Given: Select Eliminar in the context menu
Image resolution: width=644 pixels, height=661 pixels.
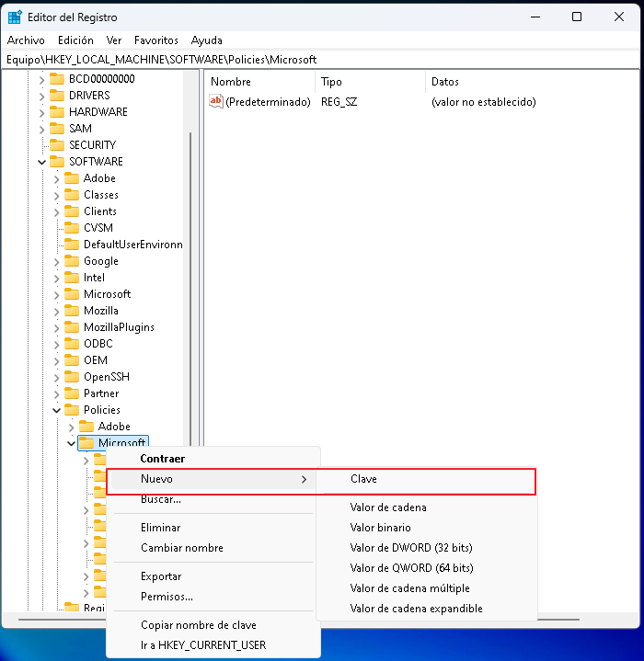Looking at the screenshot, I should pyautogui.click(x=213, y=528).
